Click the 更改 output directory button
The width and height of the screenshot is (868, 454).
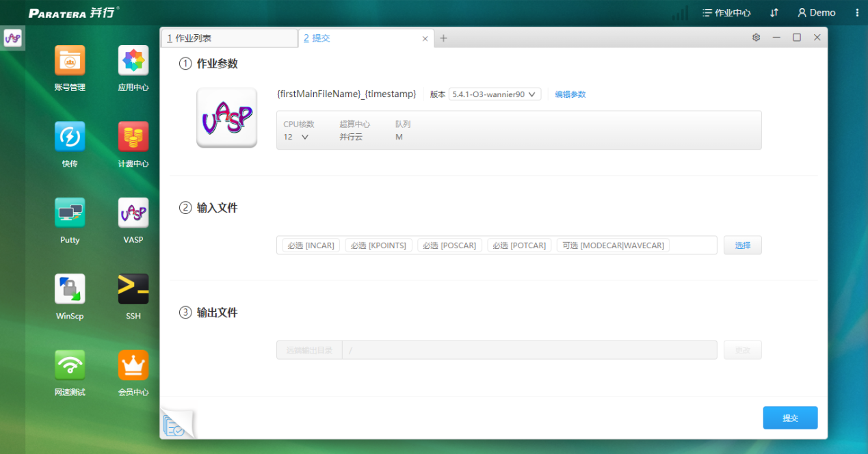742,350
